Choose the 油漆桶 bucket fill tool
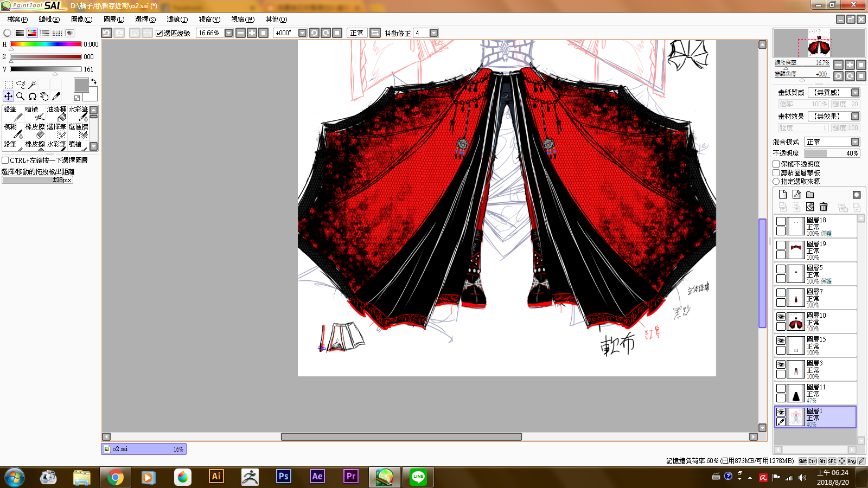Image resolution: width=868 pixels, height=488 pixels. (x=56, y=113)
